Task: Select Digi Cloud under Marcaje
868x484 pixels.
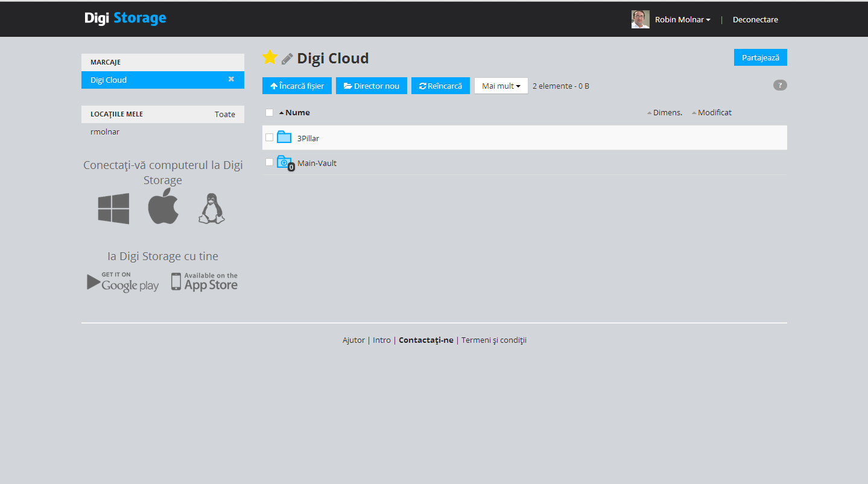Action: (163, 80)
